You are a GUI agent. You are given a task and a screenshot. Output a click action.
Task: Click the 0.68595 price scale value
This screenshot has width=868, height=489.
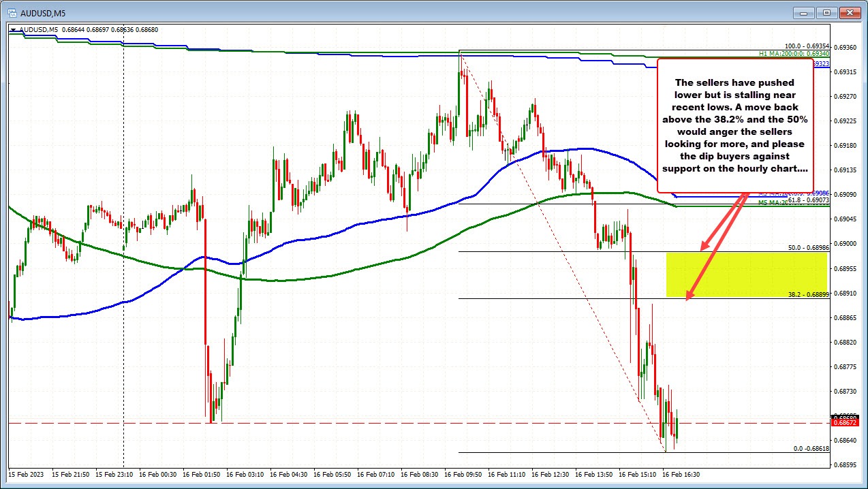(847, 464)
